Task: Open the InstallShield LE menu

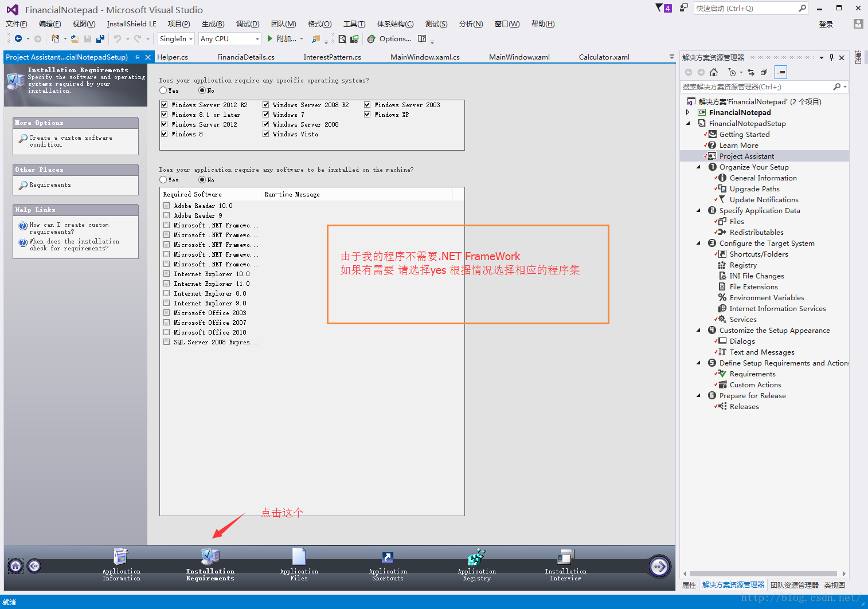Action: 131,24
